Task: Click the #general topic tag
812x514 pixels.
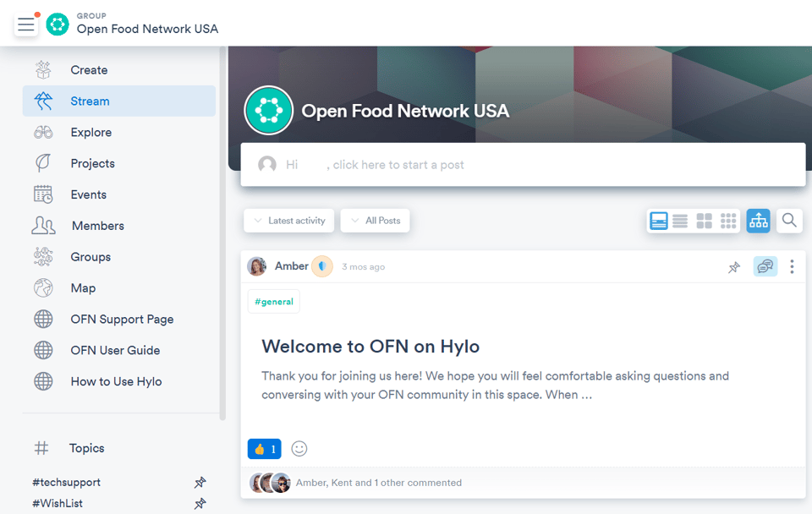Action: coord(273,302)
